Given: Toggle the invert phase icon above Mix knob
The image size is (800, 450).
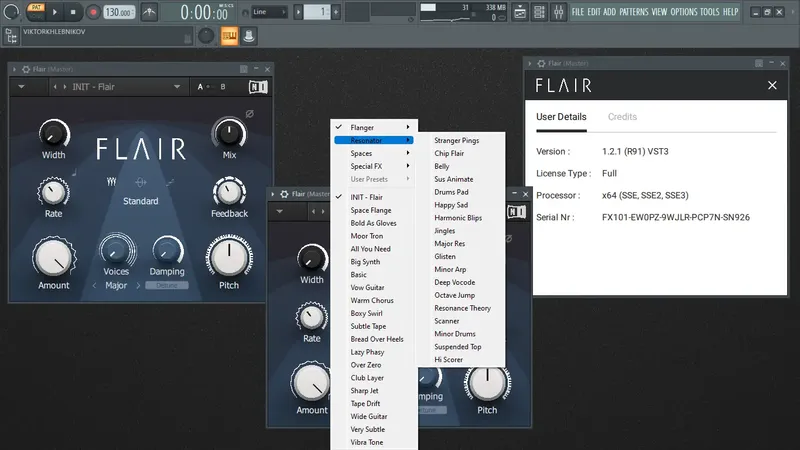Looking at the screenshot, I should tap(249, 114).
